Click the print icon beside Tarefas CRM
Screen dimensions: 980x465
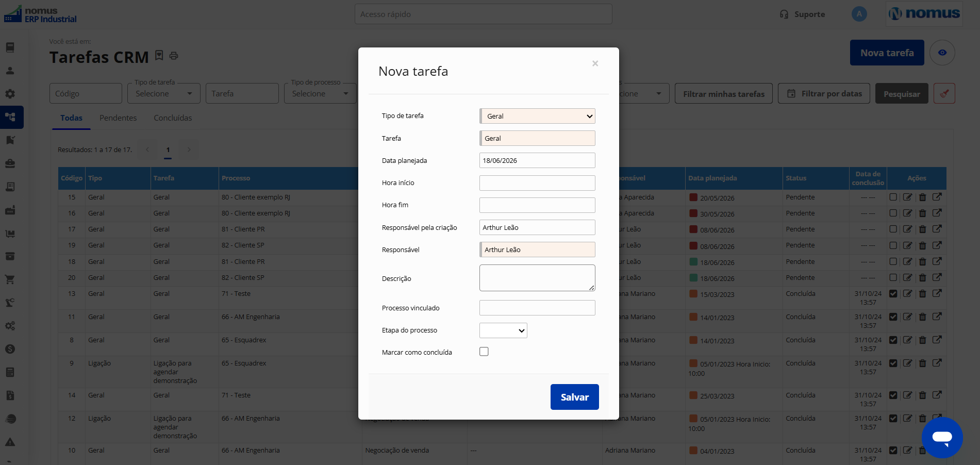tap(174, 56)
